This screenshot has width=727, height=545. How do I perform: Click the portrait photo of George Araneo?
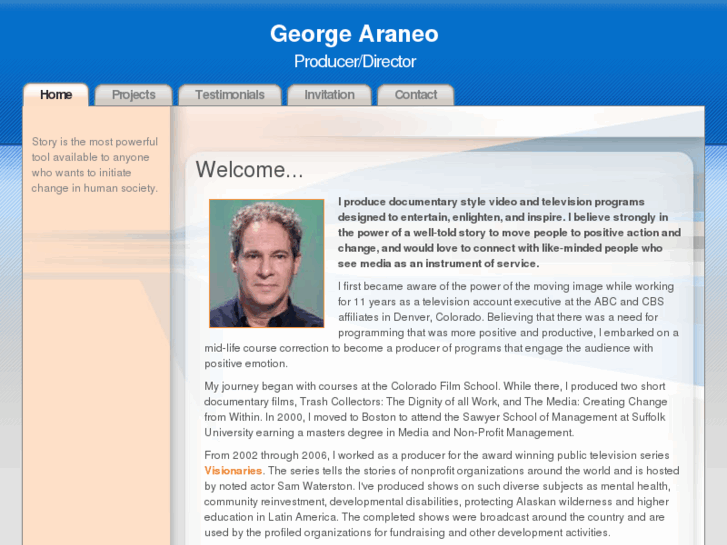267,263
